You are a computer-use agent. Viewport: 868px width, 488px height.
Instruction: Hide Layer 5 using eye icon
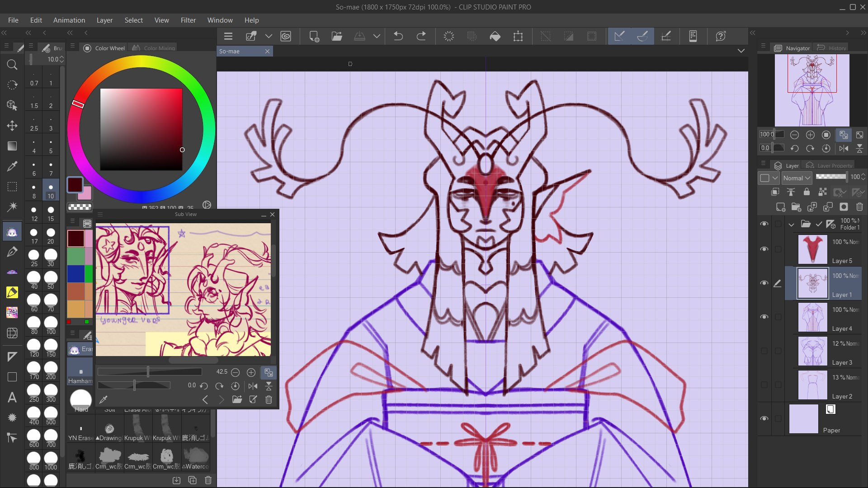[x=764, y=249]
